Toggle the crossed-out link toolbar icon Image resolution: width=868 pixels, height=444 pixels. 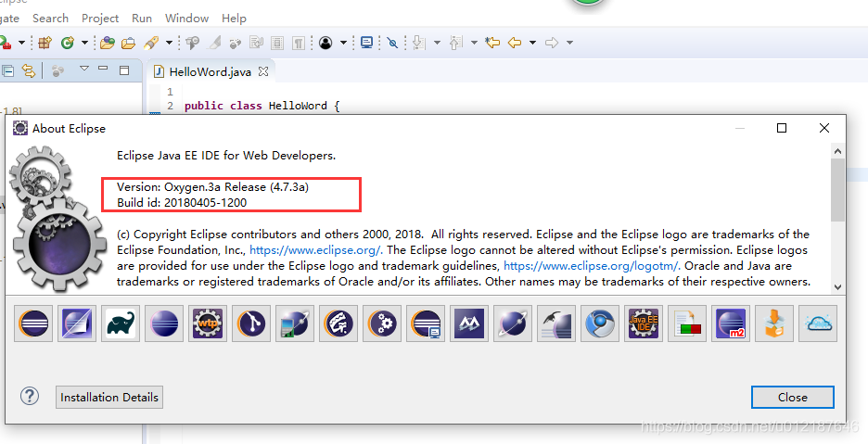(x=392, y=43)
